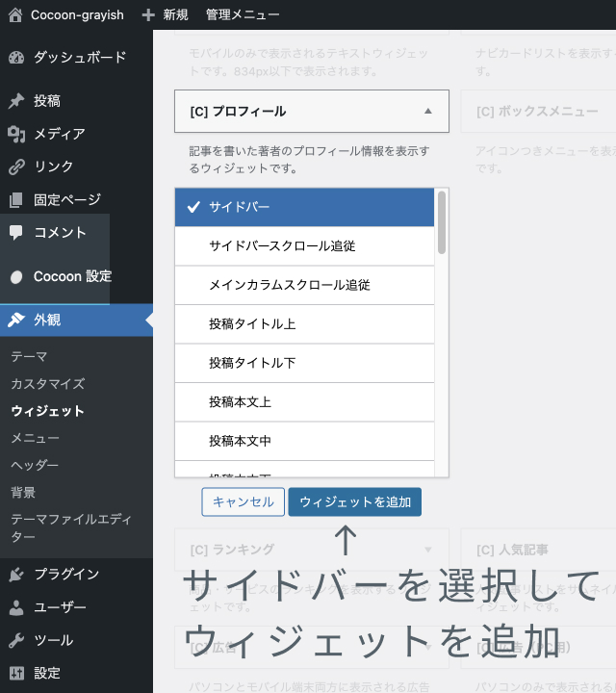
Task: Open メニュー submenu item
Action: 35,438
